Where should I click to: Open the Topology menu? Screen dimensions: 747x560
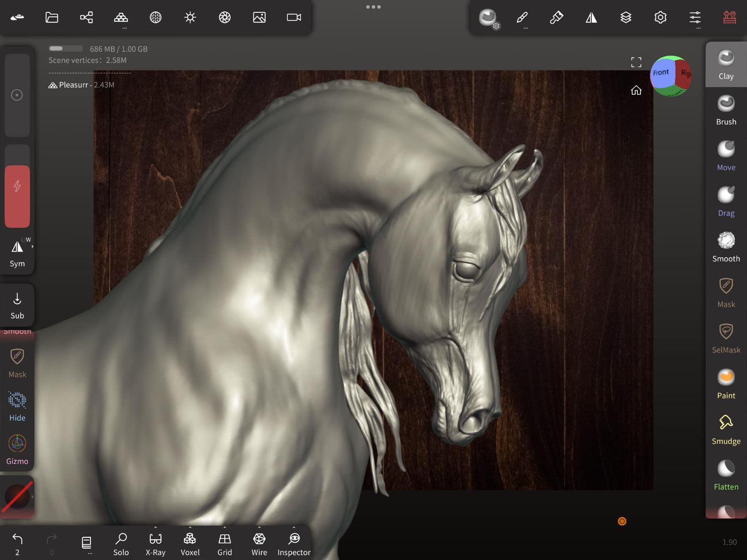tap(121, 18)
